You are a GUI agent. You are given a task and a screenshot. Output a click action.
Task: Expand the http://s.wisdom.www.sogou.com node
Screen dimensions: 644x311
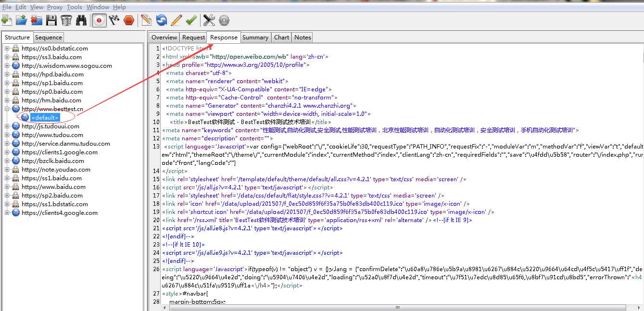click(x=7, y=66)
